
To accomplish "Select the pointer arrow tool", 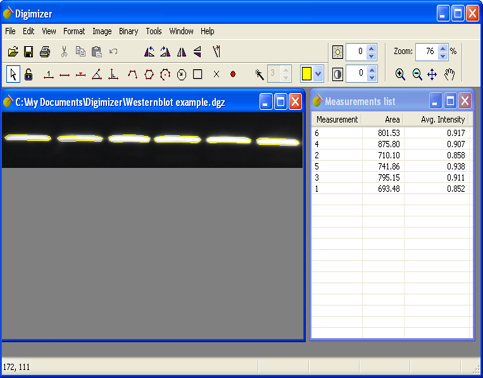I will pyautogui.click(x=13, y=74).
